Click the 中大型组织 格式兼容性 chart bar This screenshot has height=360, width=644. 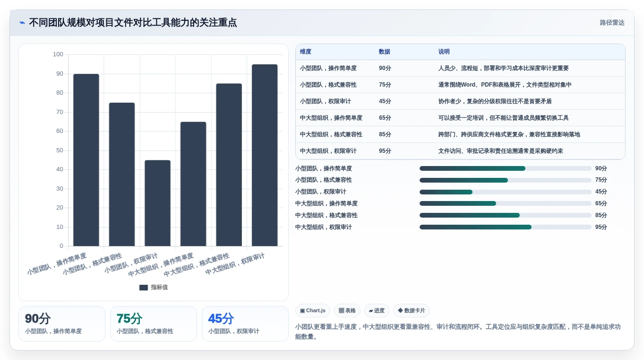coord(229,165)
